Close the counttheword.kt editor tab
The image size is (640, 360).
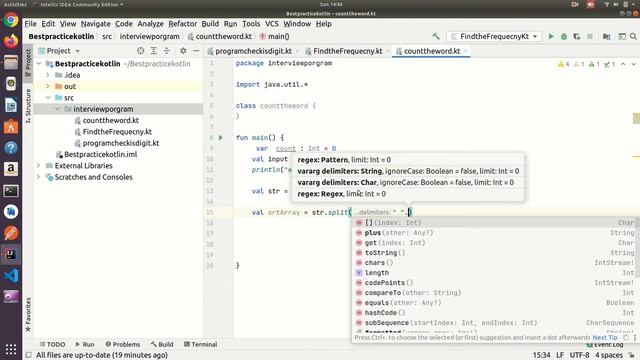466,51
